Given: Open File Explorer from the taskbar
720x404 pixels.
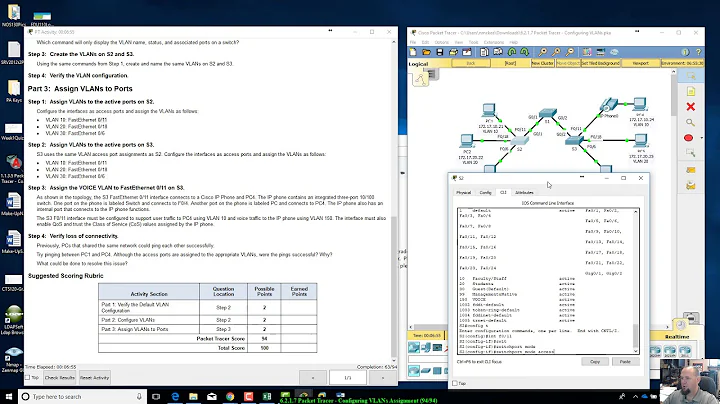Looking at the screenshot, I should pos(193,396).
